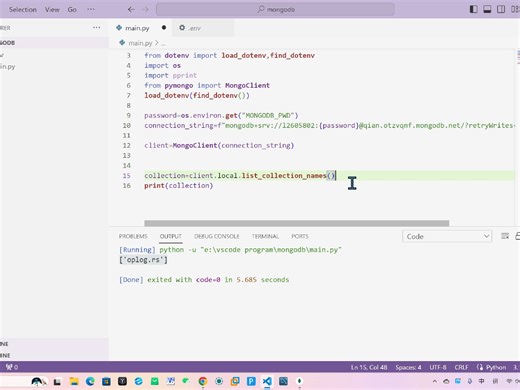Click line number 12 in the gutter

126,145
